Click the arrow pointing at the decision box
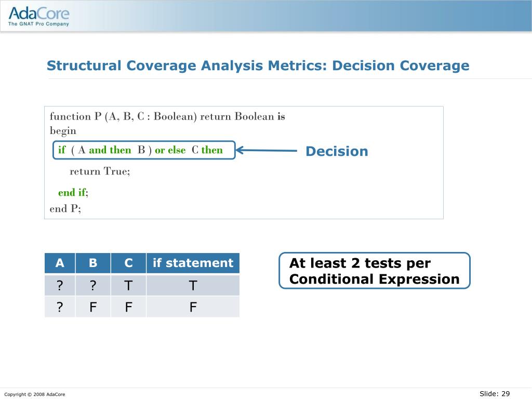Screen dimensions: 532x399 pyautogui.click(x=267, y=151)
